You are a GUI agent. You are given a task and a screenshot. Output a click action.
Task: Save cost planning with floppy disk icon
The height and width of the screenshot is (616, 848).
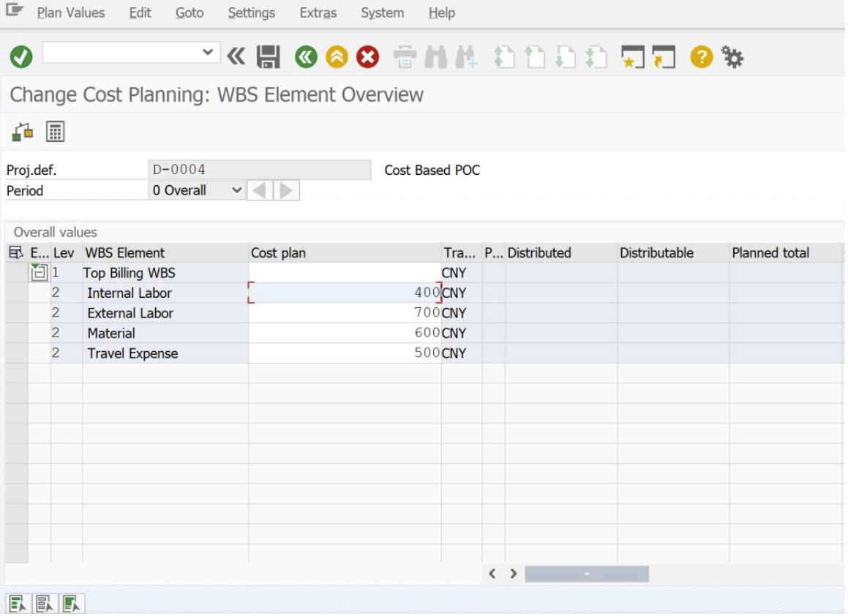pyautogui.click(x=269, y=57)
